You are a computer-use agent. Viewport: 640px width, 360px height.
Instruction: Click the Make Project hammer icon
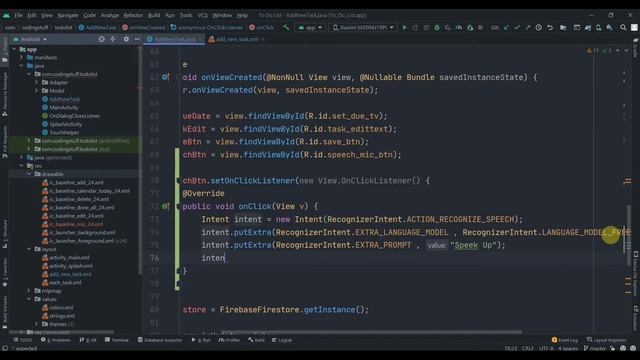point(286,27)
